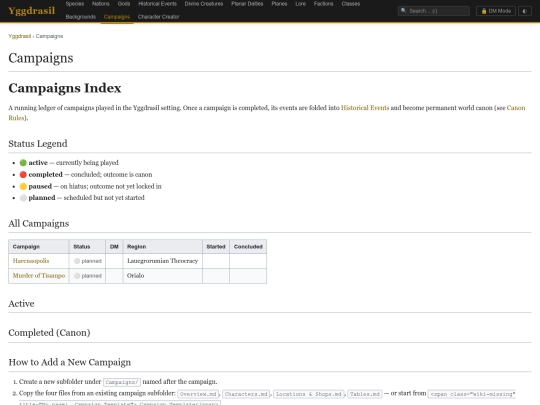
Task: Open the Species nav item
Action: [x=75, y=4]
